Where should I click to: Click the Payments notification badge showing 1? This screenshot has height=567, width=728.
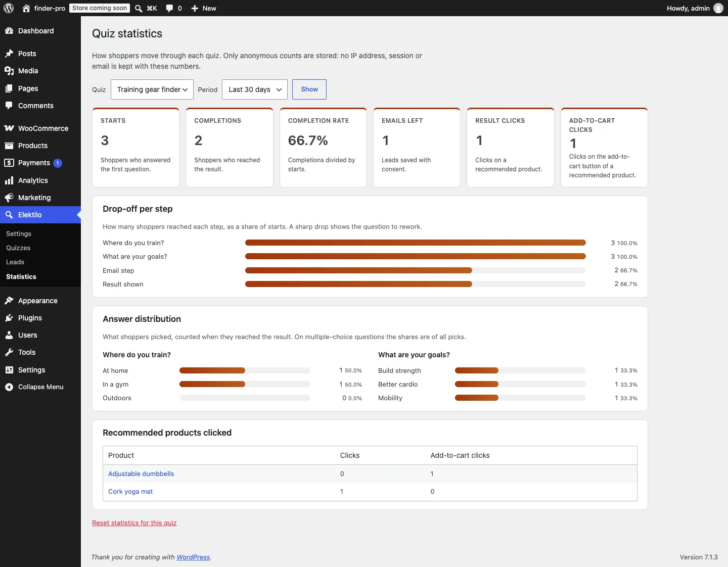pyautogui.click(x=58, y=163)
